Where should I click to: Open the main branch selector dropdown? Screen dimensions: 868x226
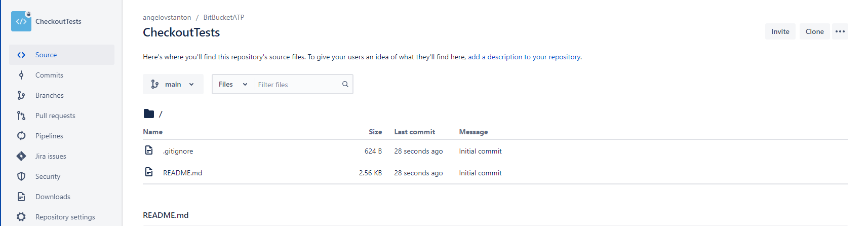click(x=173, y=84)
